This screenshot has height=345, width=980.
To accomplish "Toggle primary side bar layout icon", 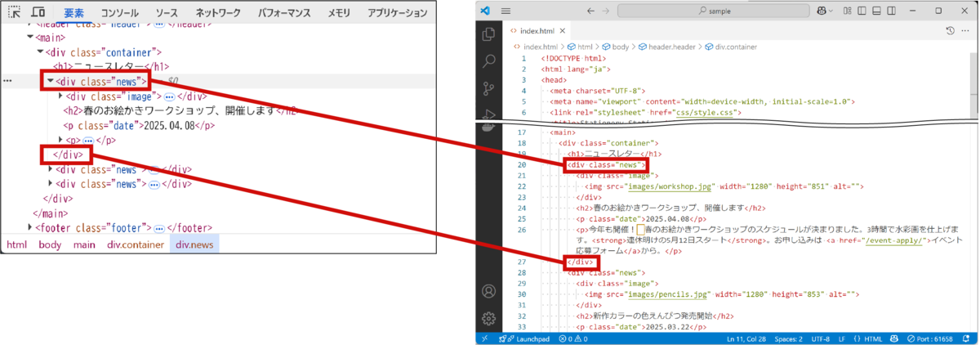I will [862, 11].
